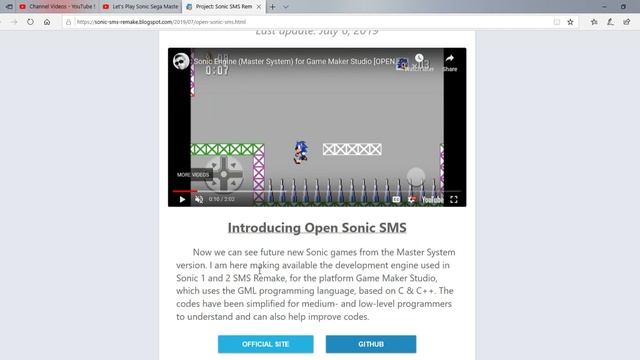Go forward with the forward arrow
This screenshot has height=360, width=640.
14,22
